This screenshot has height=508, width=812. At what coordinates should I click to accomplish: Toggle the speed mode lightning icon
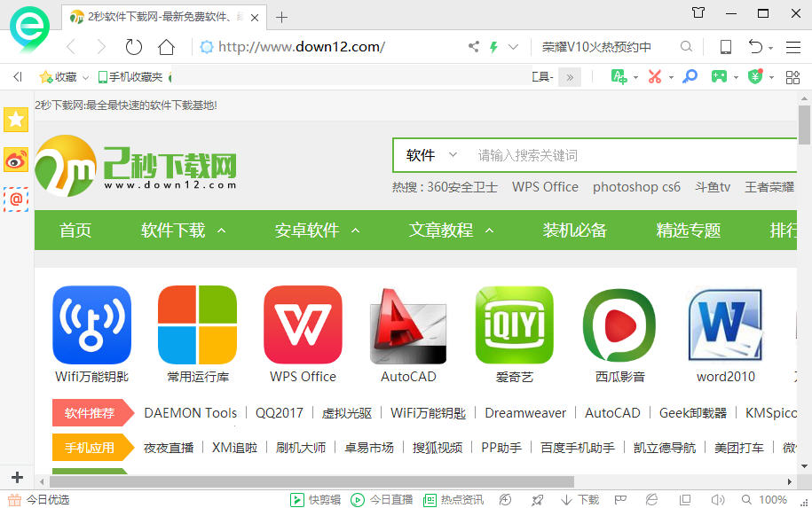coord(493,47)
